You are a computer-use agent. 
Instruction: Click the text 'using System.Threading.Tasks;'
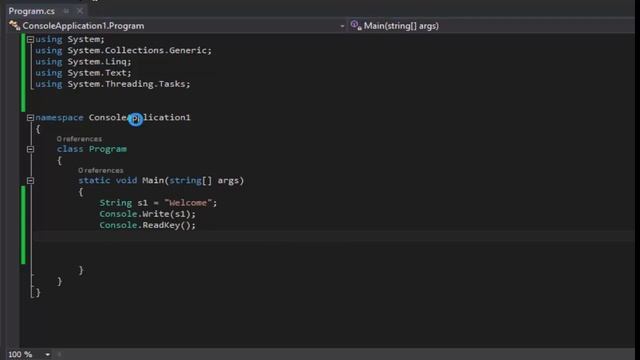(x=113, y=84)
